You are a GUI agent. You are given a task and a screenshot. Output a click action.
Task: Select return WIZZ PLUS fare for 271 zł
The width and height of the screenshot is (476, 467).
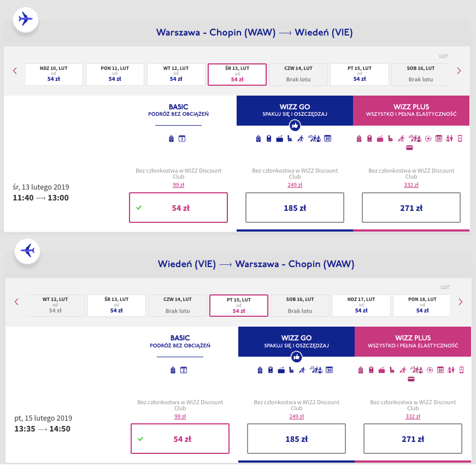pyautogui.click(x=413, y=439)
